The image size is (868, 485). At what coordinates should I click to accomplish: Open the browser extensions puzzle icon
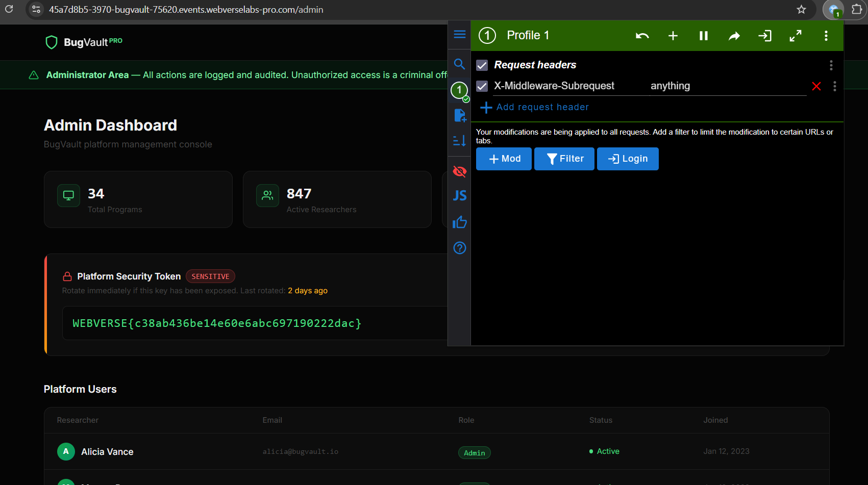coord(857,9)
